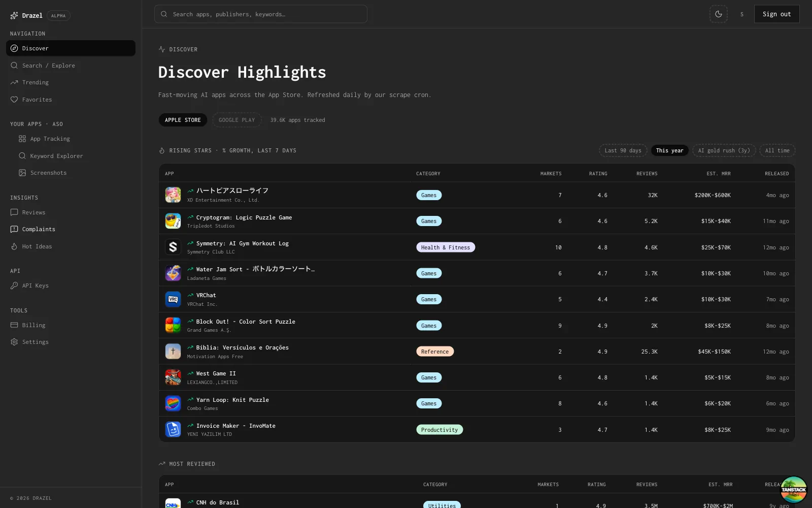Viewport: 812px width, 508px height.
Task: Click the Water Jam Sort app icon
Action: coord(173,273)
